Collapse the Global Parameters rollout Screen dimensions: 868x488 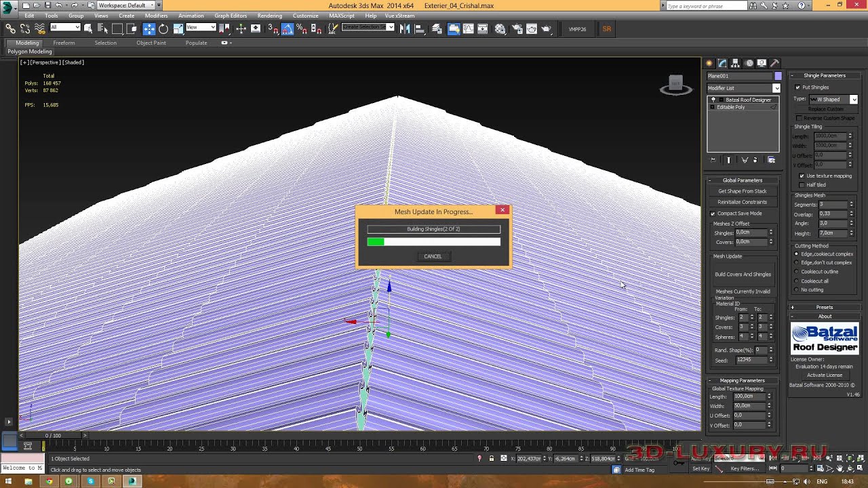click(743, 180)
